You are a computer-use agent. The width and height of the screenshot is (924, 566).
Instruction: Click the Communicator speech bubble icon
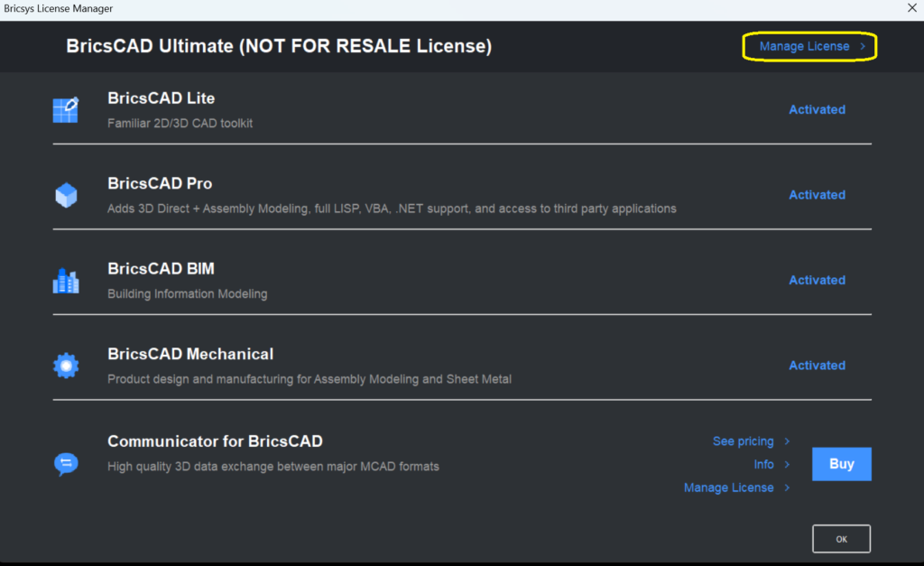tap(66, 464)
